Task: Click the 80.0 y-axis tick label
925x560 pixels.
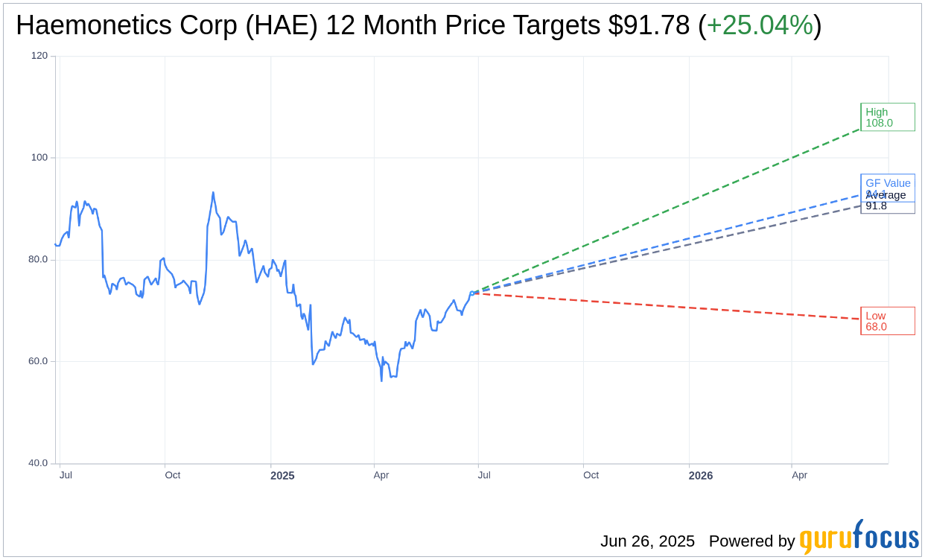Action: click(x=38, y=260)
